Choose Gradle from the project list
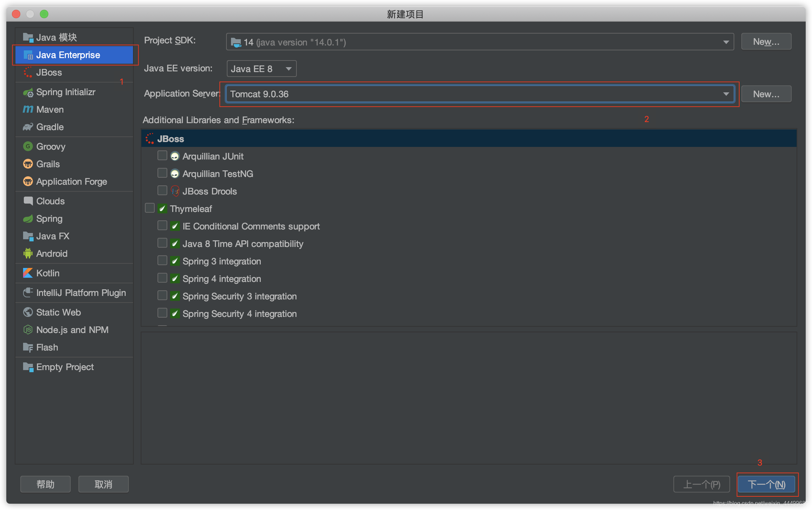The height and width of the screenshot is (510, 812). tap(75, 127)
